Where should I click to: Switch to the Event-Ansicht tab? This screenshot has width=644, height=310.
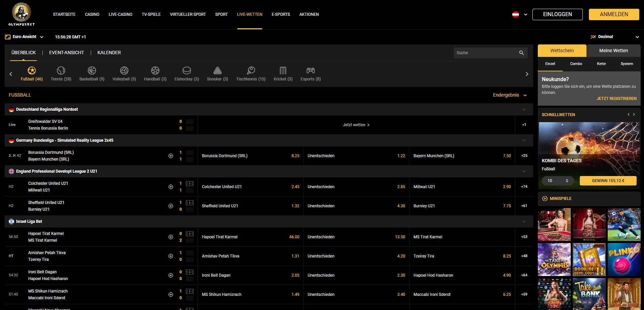coord(67,53)
